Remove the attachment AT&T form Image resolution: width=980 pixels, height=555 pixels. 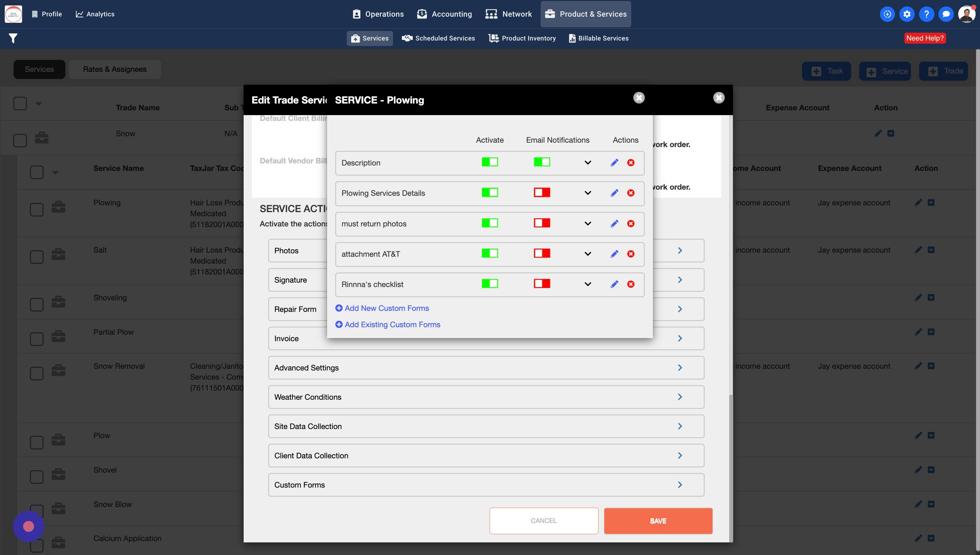tap(631, 254)
